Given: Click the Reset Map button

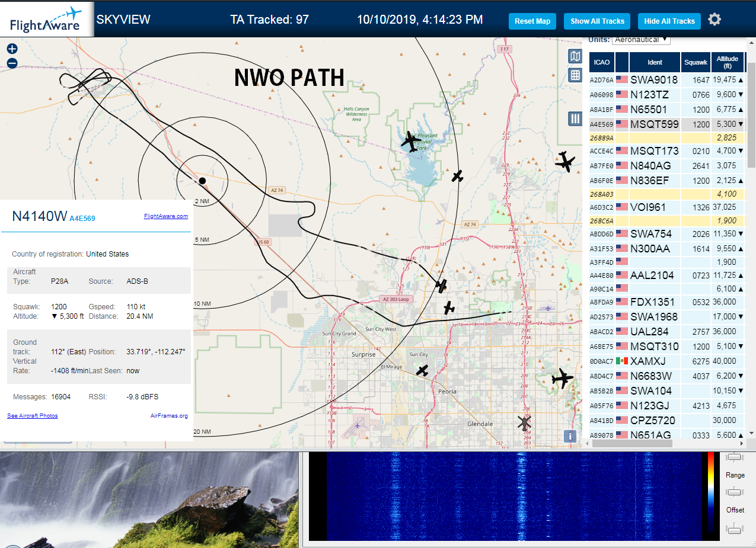Looking at the screenshot, I should pyautogui.click(x=532, y=21).
